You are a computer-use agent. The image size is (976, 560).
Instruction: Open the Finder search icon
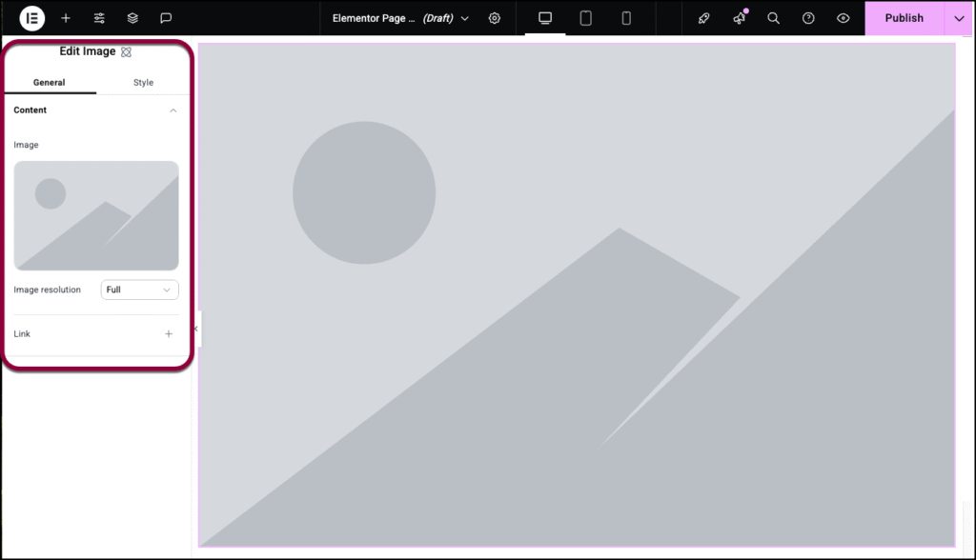(774, 18)
